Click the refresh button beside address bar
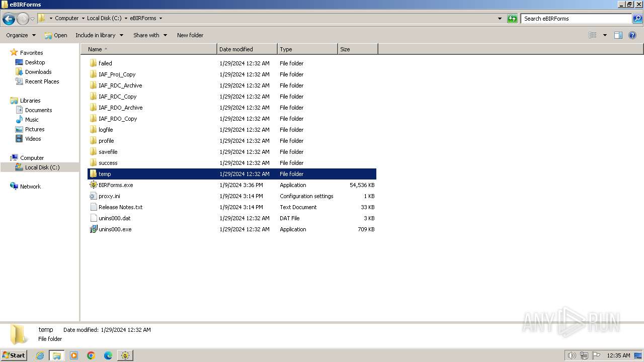 click(512, 19)
